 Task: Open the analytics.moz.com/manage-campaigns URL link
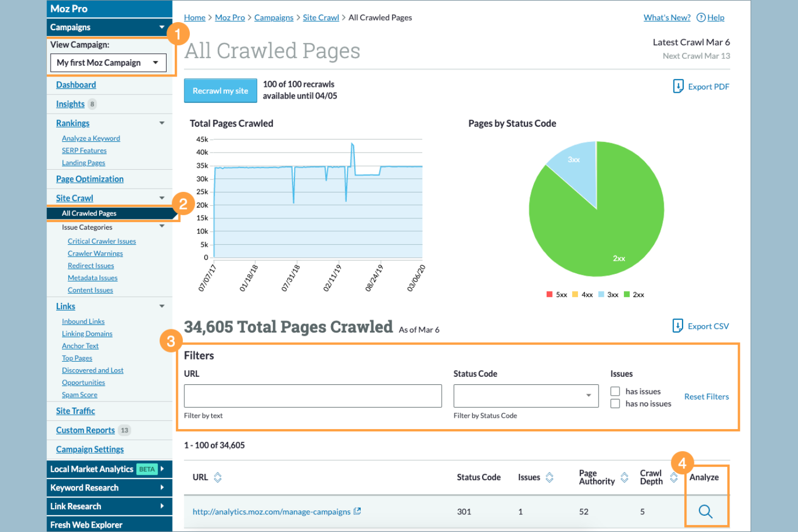point(271,512)
